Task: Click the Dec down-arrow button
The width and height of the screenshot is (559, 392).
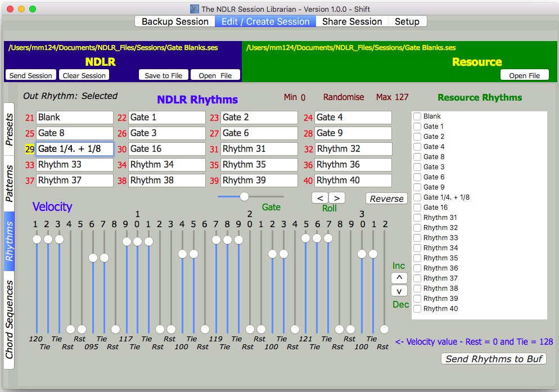Action: coord(399,291)
